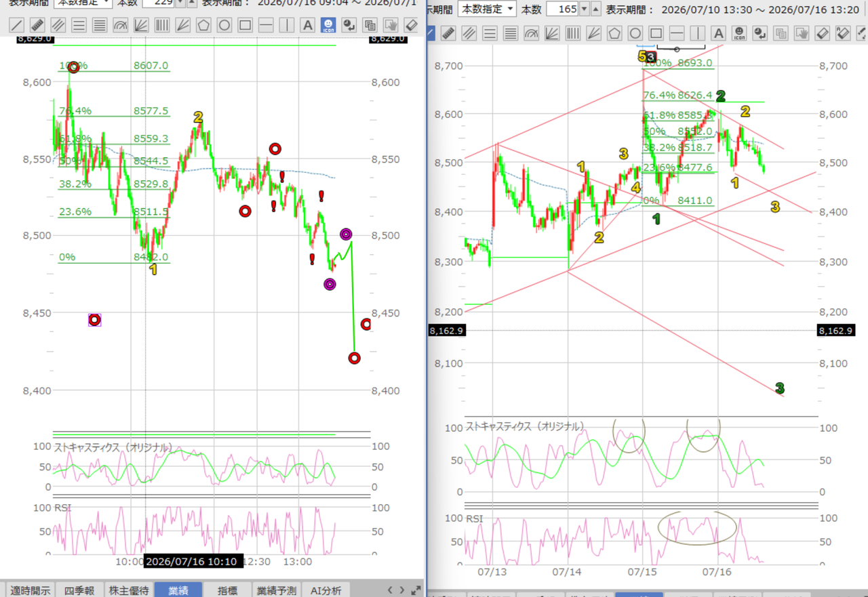Decrease the bar count of 165 in right chart
Image resolution: width=868 pixels, height=597 pixels.
[x=584, y=9]
